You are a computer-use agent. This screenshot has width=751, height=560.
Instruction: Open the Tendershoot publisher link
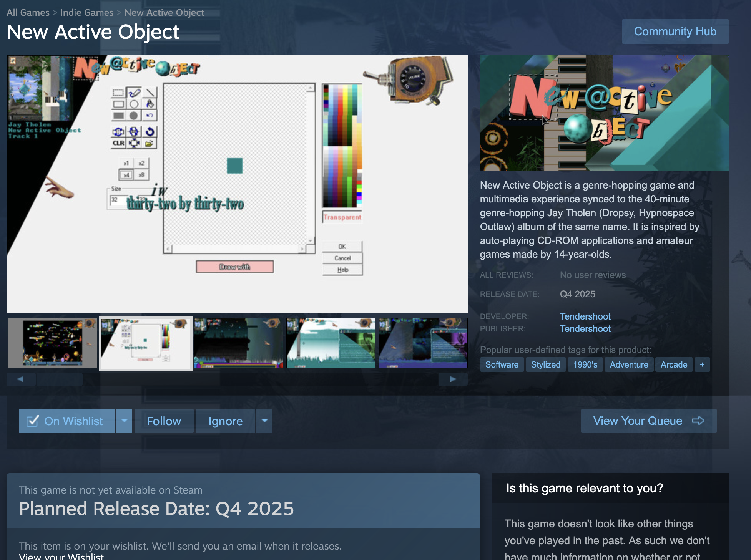[x=585, y=329]
